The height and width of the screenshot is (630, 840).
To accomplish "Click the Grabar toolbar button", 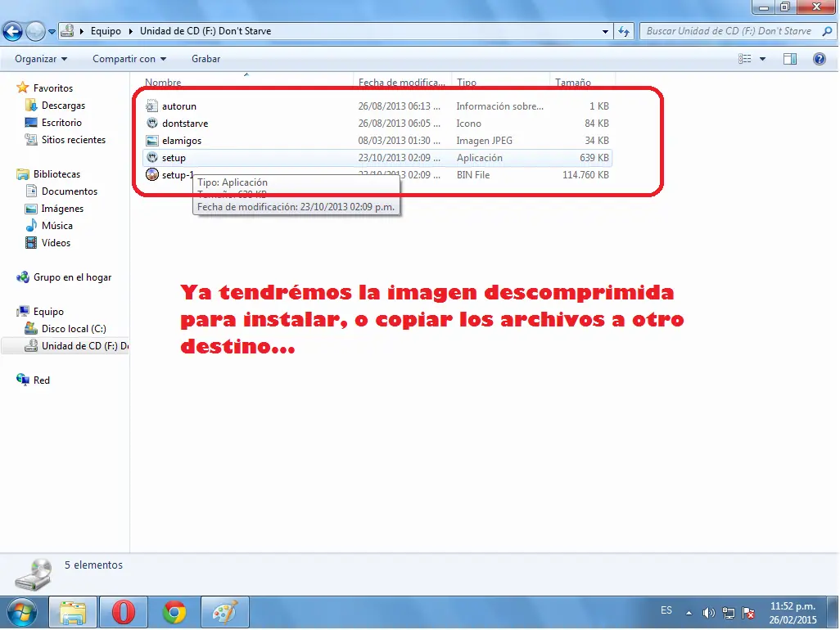I will click(x=205, y=59).
